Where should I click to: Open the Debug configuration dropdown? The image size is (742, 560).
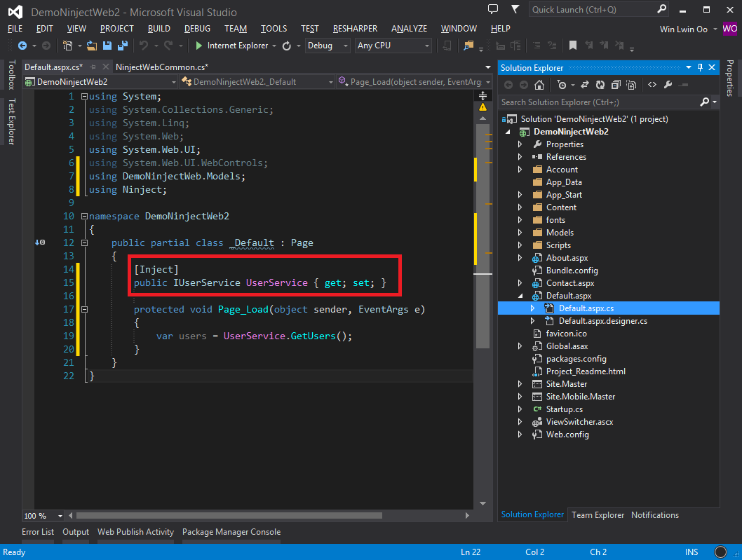pos(328,46)
